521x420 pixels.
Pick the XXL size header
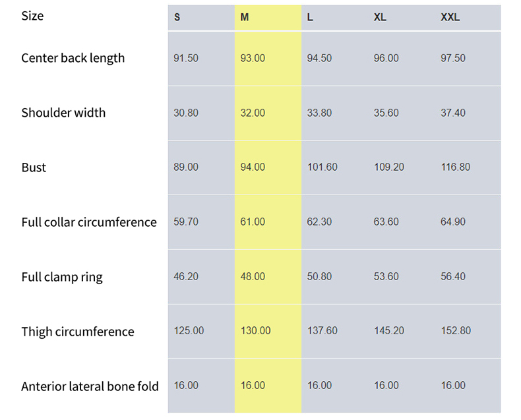click(450, 17)
